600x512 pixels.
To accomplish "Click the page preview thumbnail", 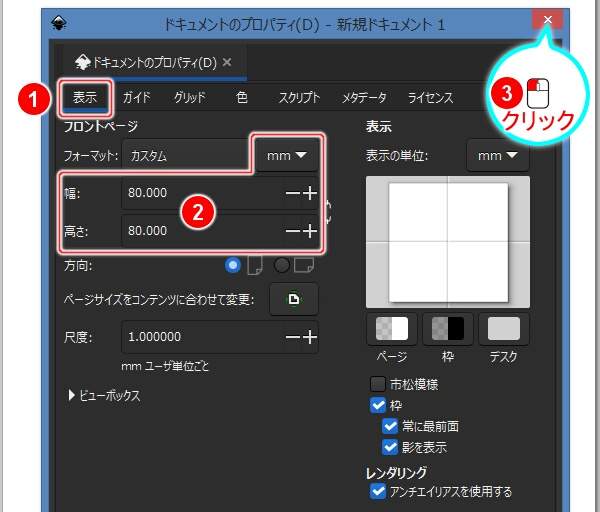I will click(x=448, y=242).
